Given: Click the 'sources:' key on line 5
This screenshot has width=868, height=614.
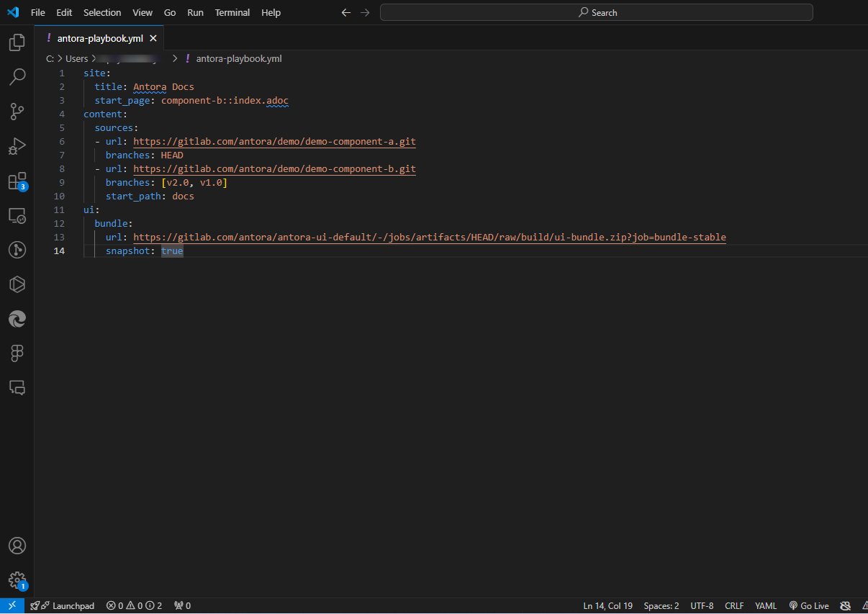Looking at the screenshot, I should tap(117, 128).
